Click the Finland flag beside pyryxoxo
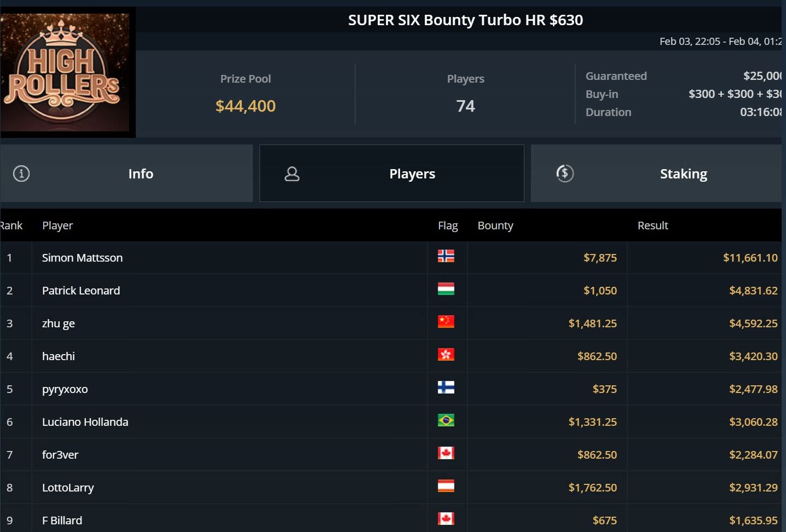Viewport: 786px width, 532px height. point(446,388)
